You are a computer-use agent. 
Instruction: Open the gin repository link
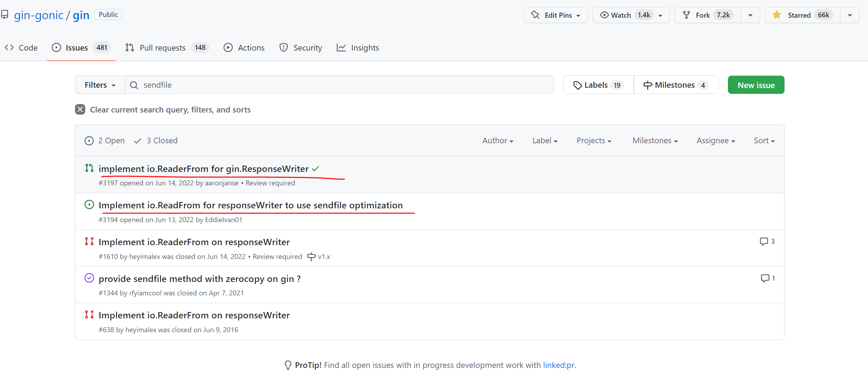81,15
